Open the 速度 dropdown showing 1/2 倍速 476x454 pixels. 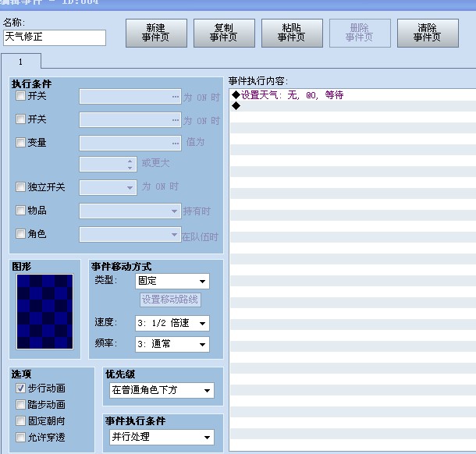coord(172,323)
